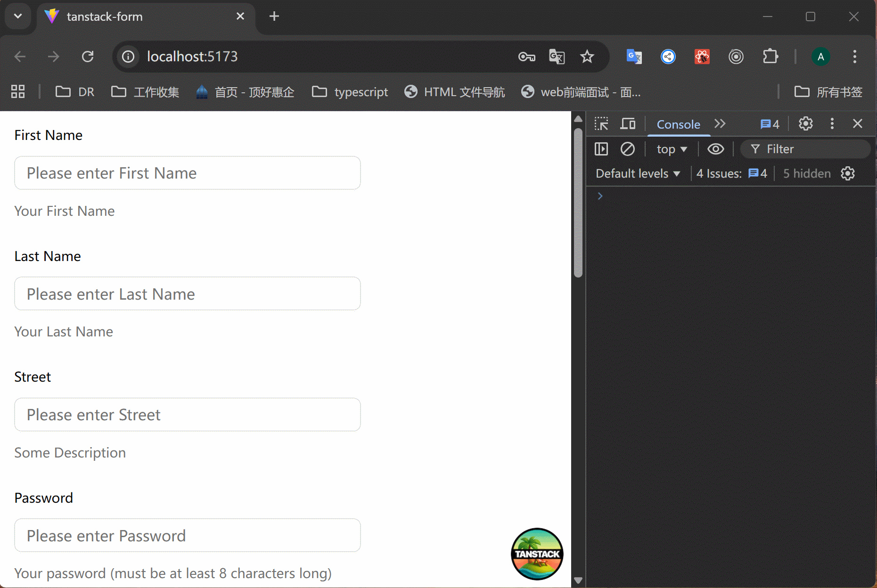Toggle the console sidebar panel

[x=601, y=149]
